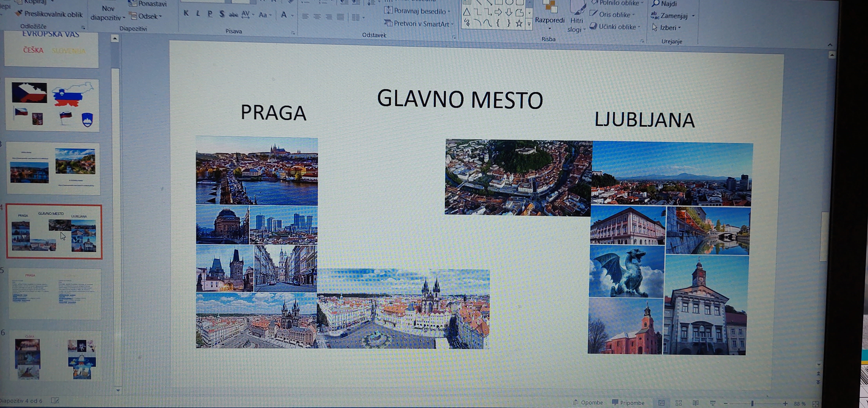This screenshot has width=868, height=408.
Task: Toggle the Opombe notes pane
Action: 588,402
